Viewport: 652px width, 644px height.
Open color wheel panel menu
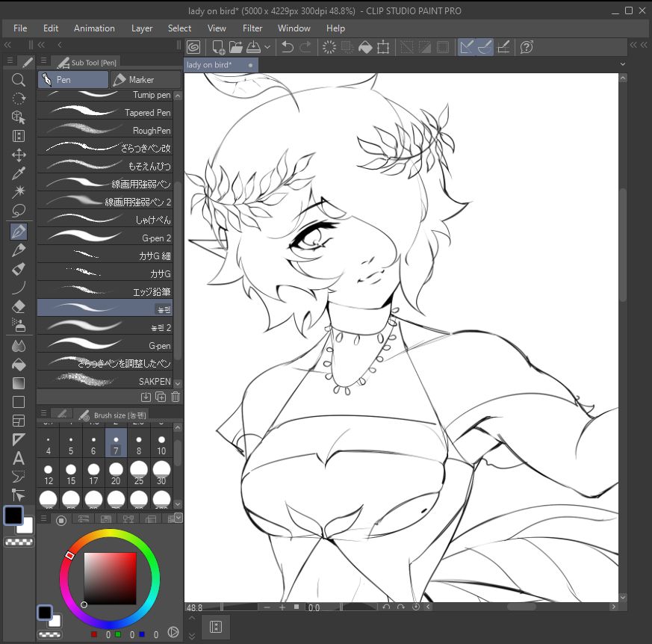(43, 518)
